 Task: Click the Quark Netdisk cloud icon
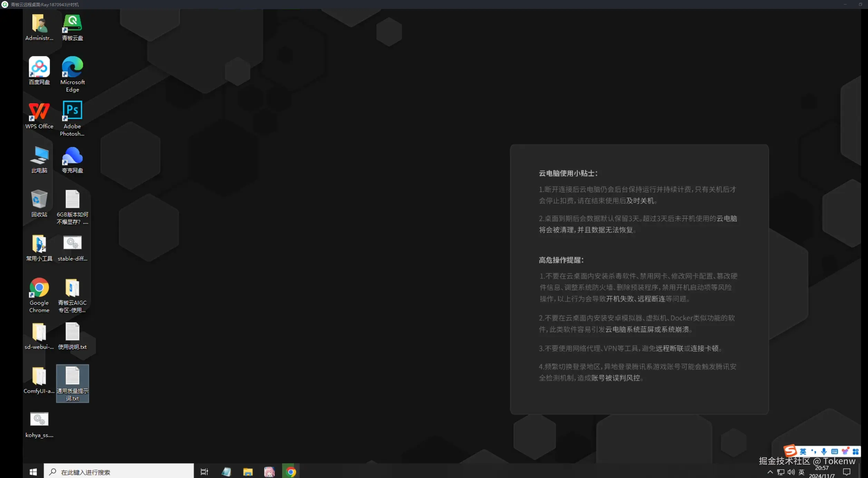pos(72,156)
